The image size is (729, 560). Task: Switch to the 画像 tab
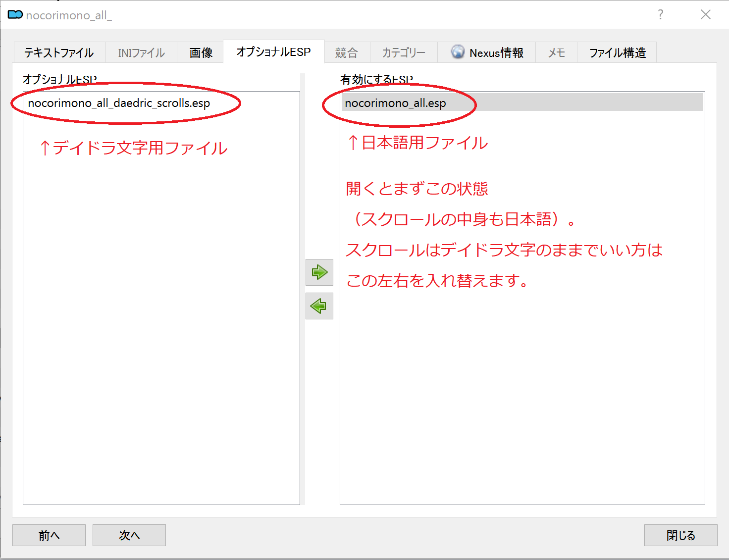coord(201,53)
